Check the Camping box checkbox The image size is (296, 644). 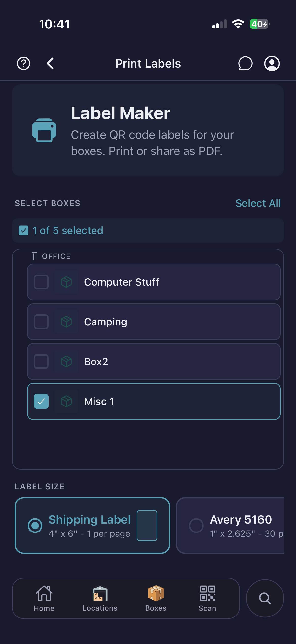(41, 322)
